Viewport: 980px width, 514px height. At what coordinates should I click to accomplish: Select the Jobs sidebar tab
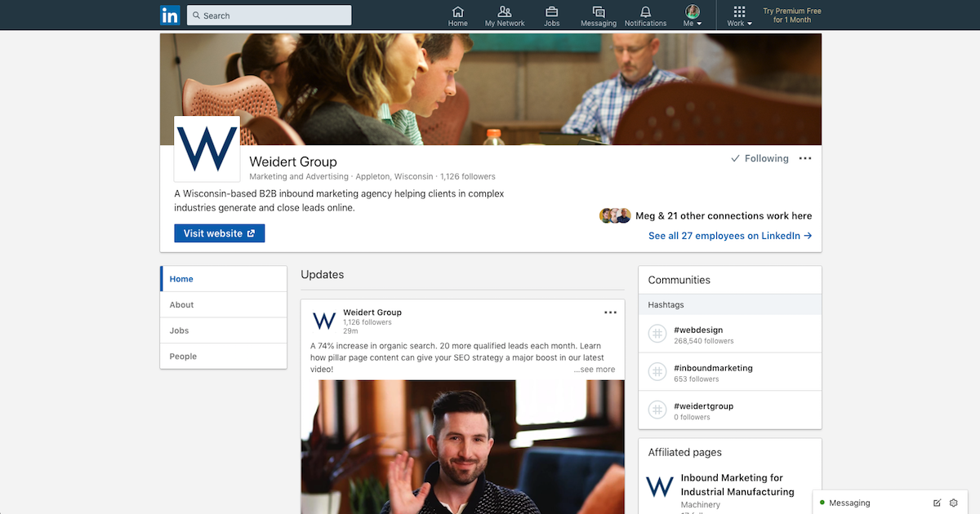pyautogui.click(x=224, y=330)
